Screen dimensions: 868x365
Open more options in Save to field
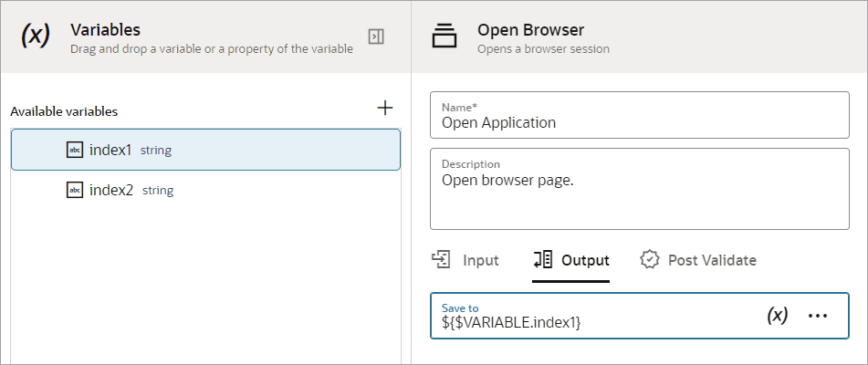(x=818, y=315)
